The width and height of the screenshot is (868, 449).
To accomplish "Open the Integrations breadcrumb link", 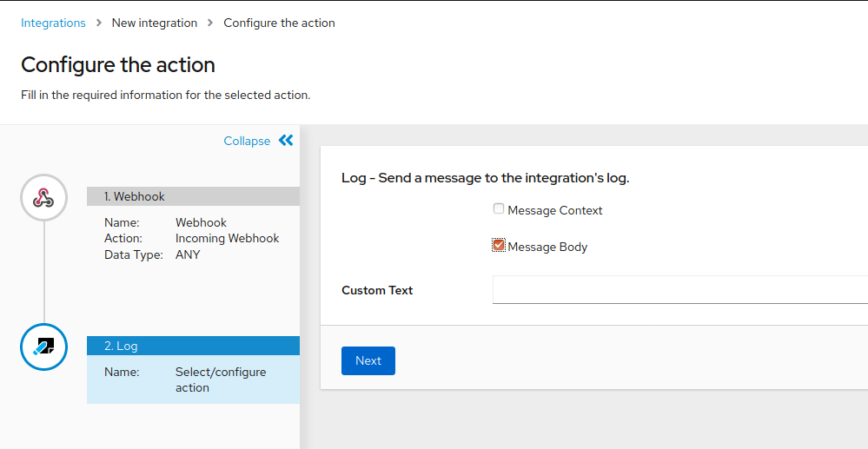I will point(53,23).
